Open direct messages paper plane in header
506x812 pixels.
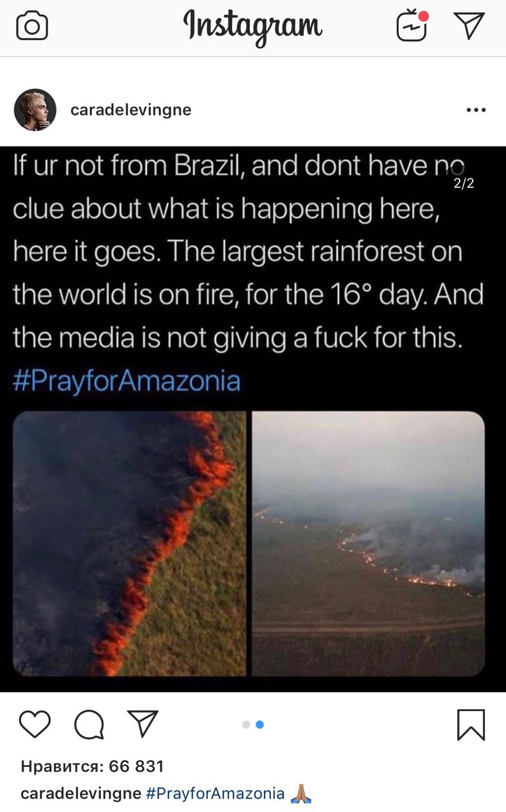469,26
